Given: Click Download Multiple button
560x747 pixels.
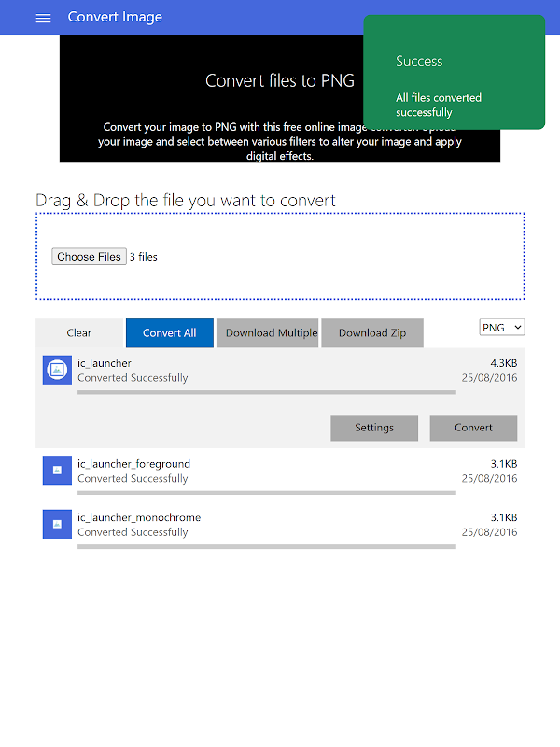Looking at the screenshot, I should (267, 333).
